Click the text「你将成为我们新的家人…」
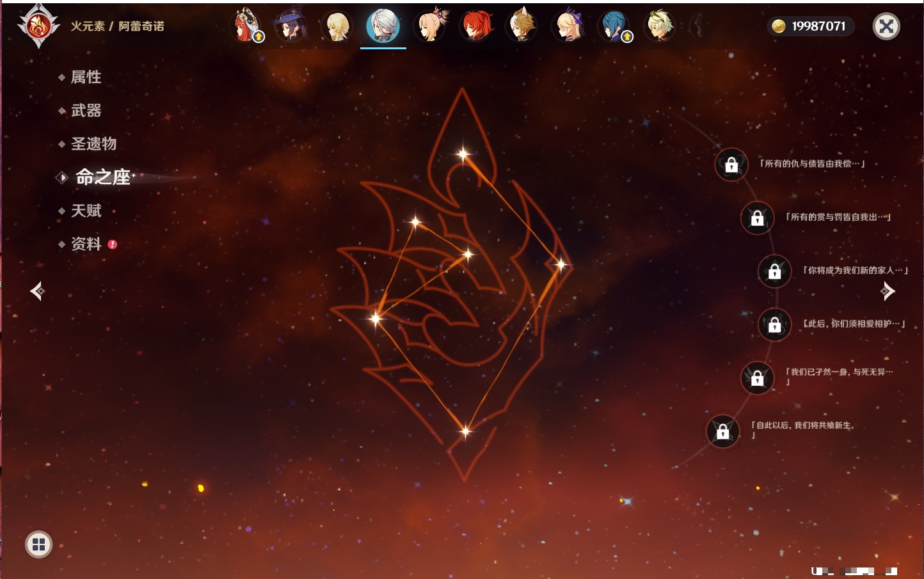 tap(856, 270)
